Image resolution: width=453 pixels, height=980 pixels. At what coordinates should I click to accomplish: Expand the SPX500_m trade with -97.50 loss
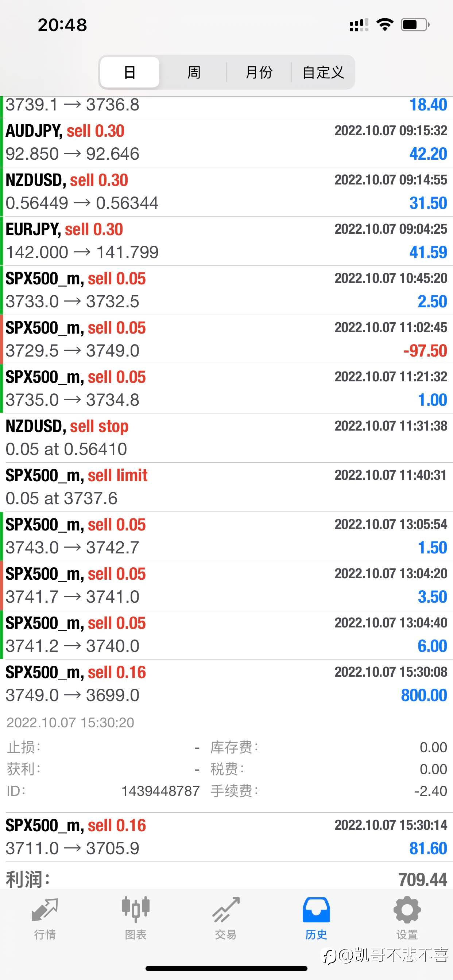click(x=226, y=339)
